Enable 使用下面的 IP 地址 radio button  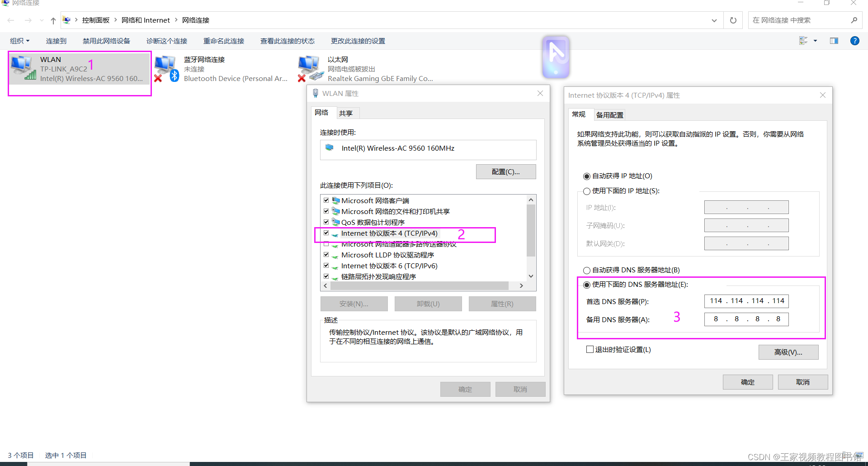tap(587, 191)
